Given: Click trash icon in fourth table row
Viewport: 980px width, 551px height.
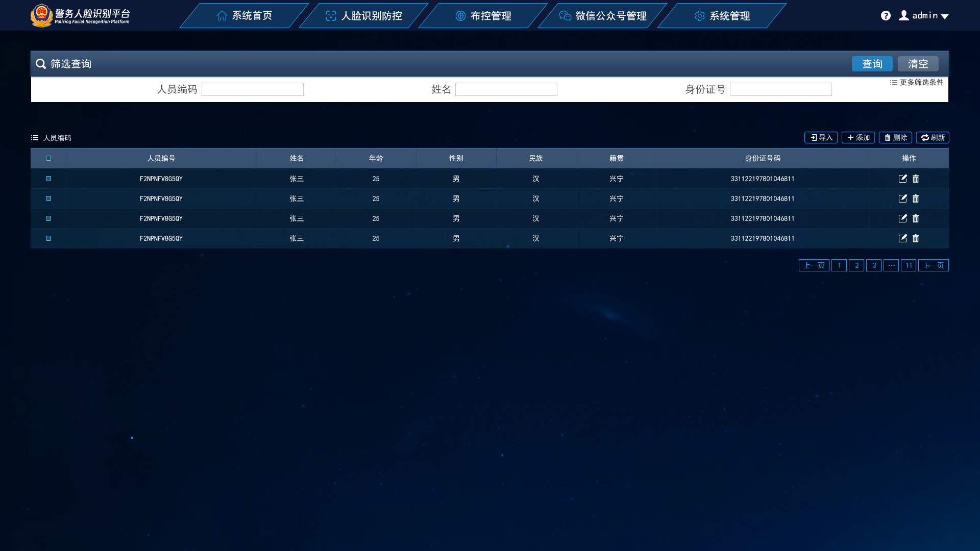Looking at the screenshot, I should [916, 238].
